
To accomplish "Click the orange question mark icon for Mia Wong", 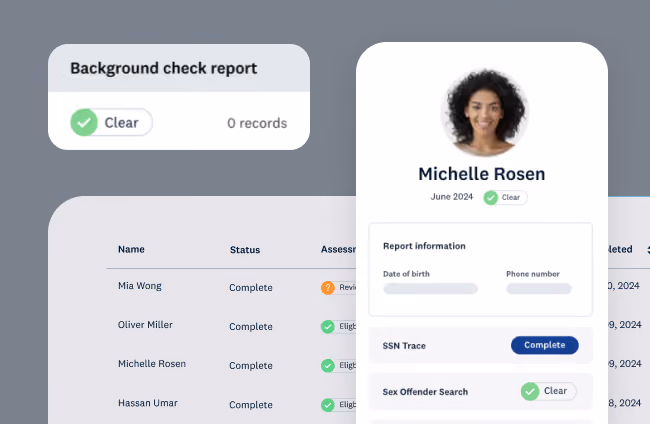I will click(327, 287).
